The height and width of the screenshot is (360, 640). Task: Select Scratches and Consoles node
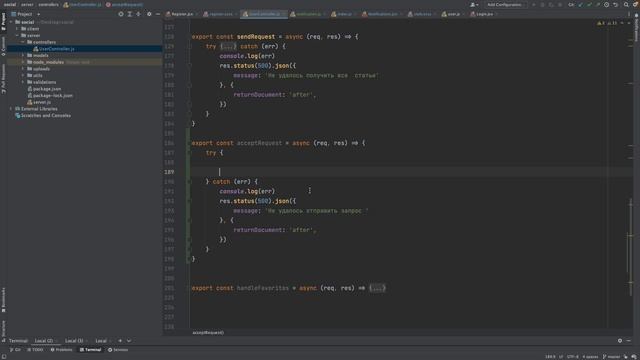click(43, 116)
